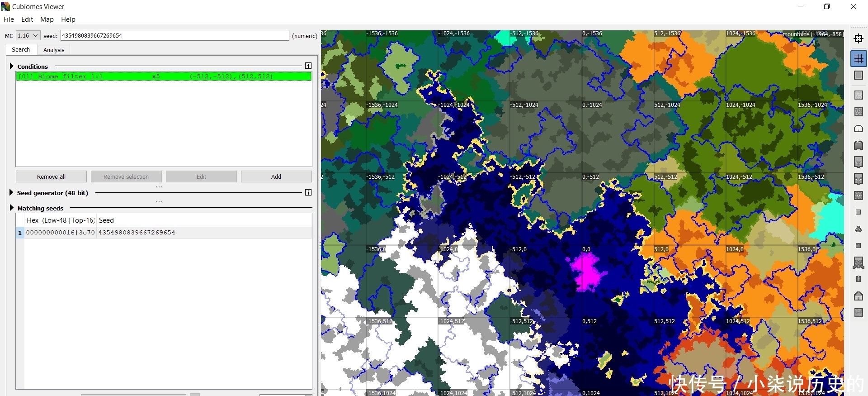Open the Edit menu

[x=27, y=19]
